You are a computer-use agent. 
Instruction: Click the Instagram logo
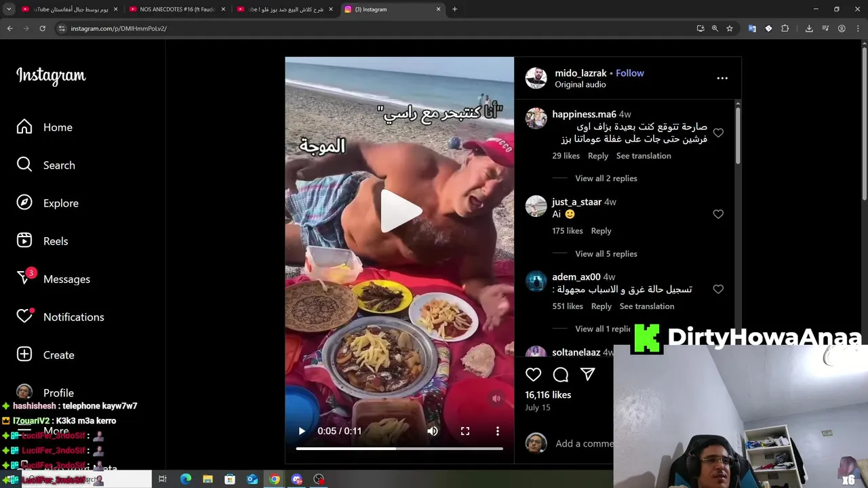click(51, 75)
